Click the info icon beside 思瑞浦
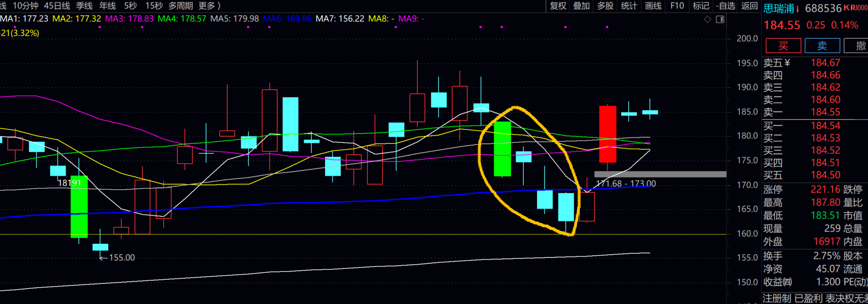 point(798,9)
